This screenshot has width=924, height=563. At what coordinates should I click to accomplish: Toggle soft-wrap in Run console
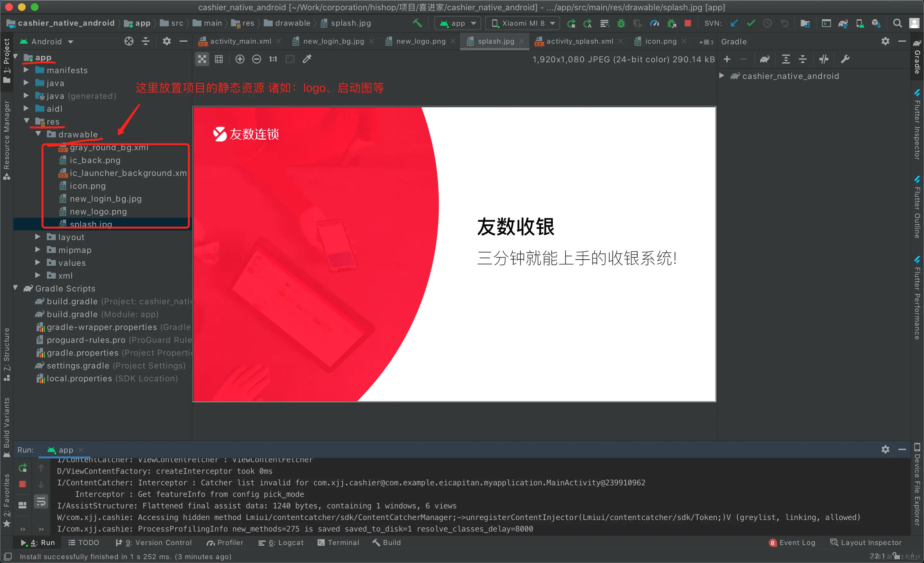[41, 501]
